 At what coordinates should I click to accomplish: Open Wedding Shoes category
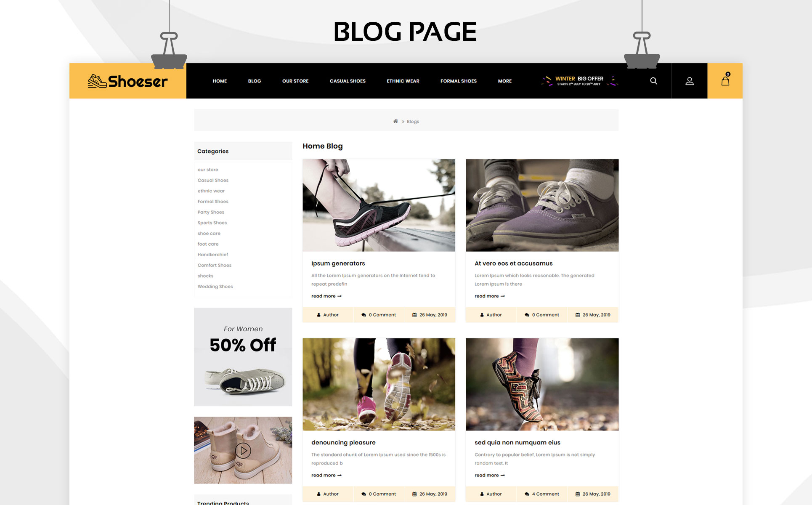215,287
